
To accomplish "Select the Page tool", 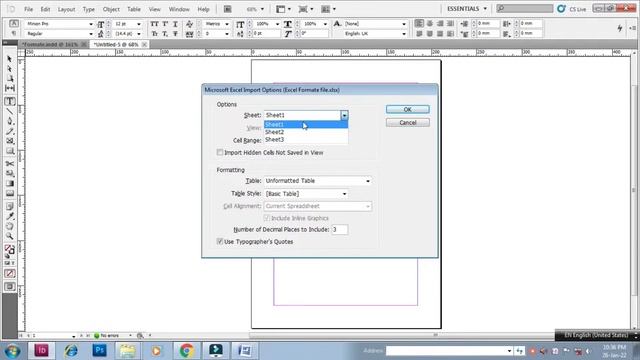I will [10, 79].
